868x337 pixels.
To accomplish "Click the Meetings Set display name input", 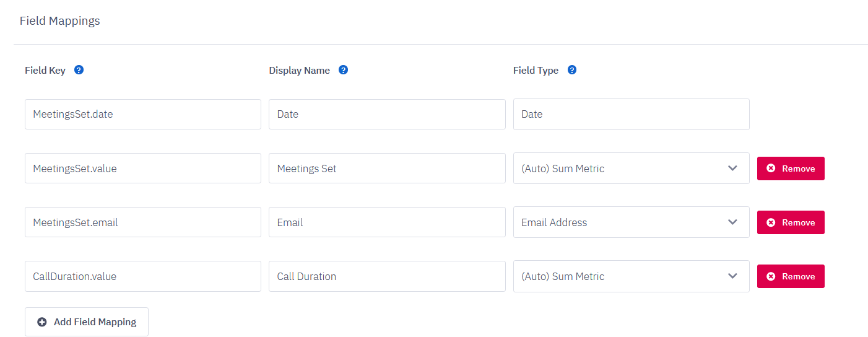I will (x=387, y=168).
